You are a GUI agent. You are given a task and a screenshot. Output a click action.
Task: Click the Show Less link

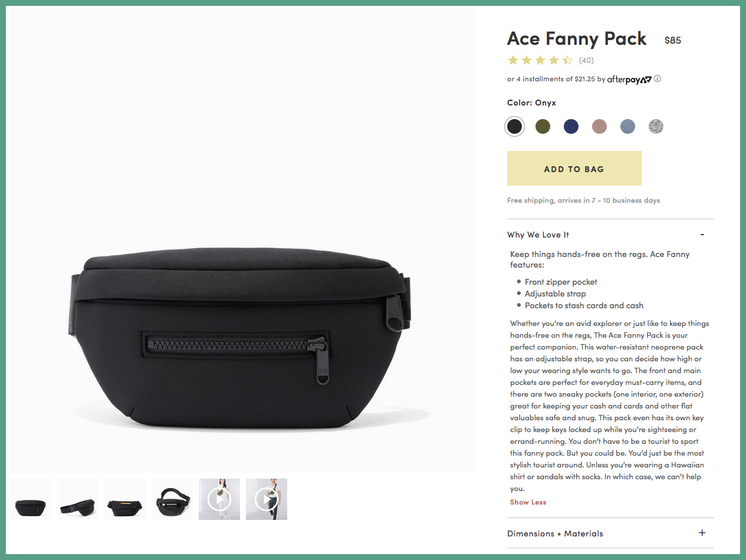click(x=528, y=502)
